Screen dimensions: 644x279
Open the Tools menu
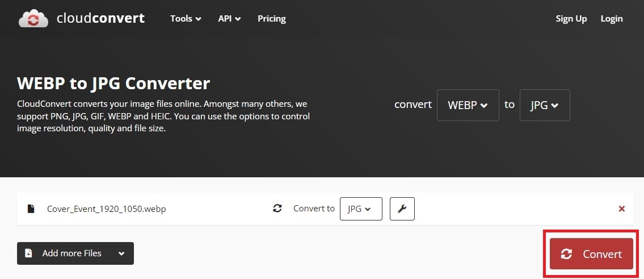186,19
